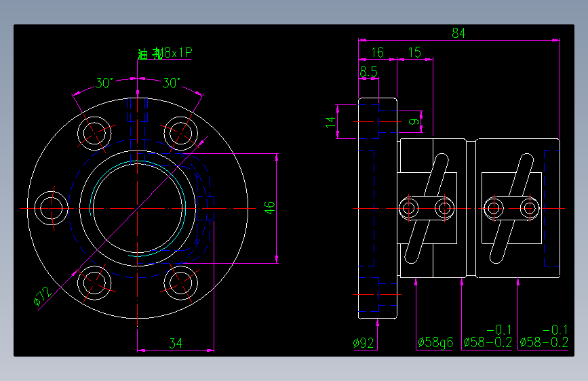Click the 16 dimension value
588x381 pixels.
click(x=377, y=52)
